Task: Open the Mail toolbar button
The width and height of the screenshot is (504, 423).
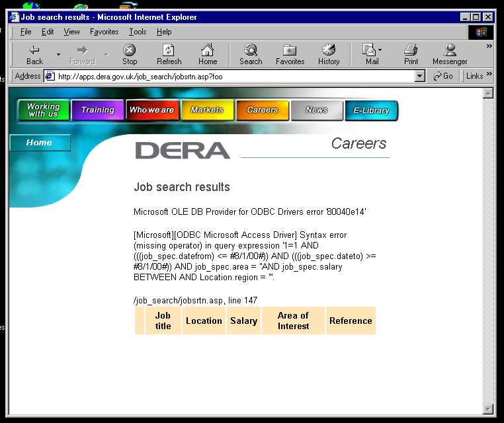Action: (x=370, y=55)
